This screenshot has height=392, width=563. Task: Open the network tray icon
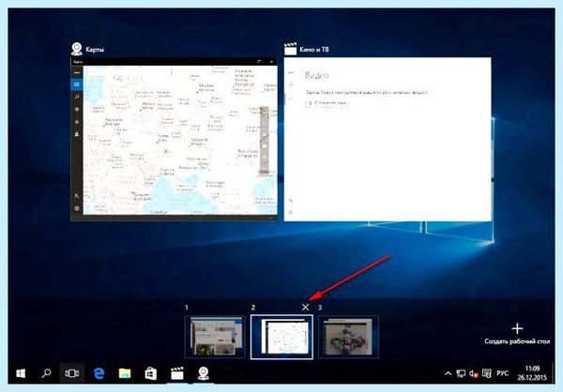(461, 373)
